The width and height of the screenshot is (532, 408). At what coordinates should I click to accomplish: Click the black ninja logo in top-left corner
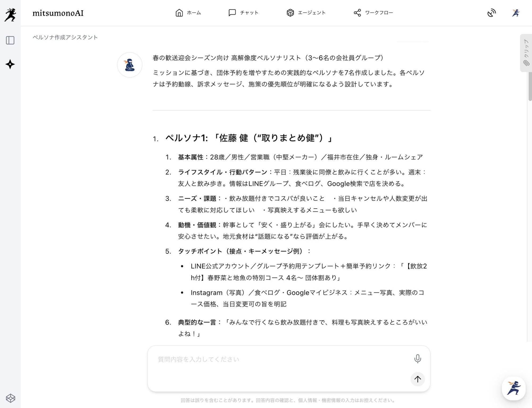(10, 14)
